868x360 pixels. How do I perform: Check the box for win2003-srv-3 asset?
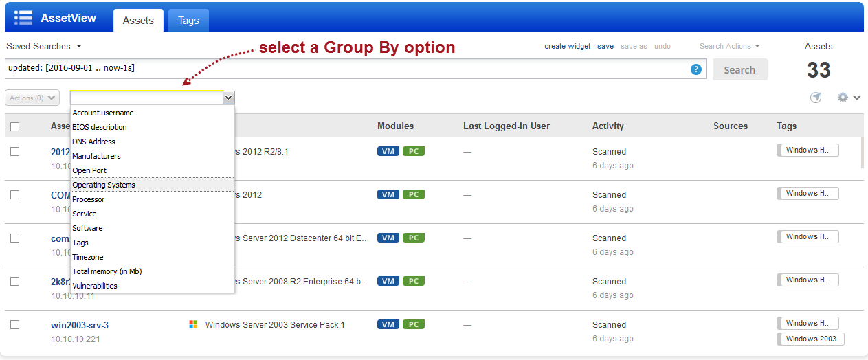click(x=15, y=324)
